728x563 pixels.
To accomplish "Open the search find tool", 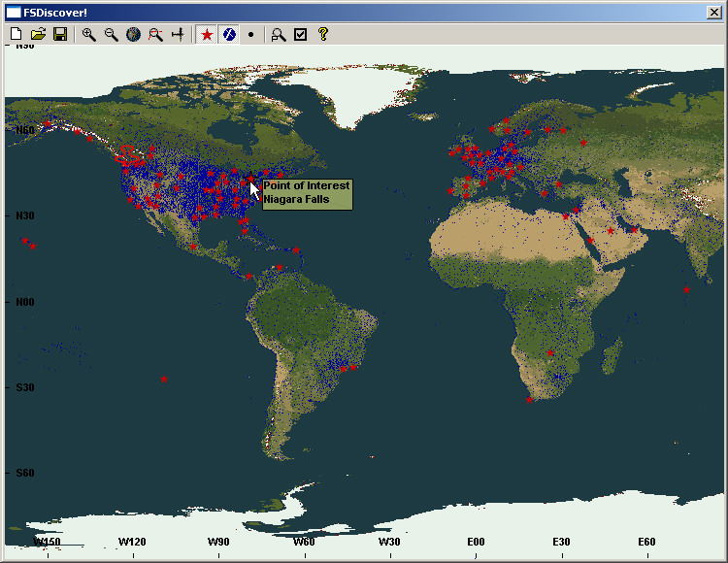I will click(x=279, y=34).
